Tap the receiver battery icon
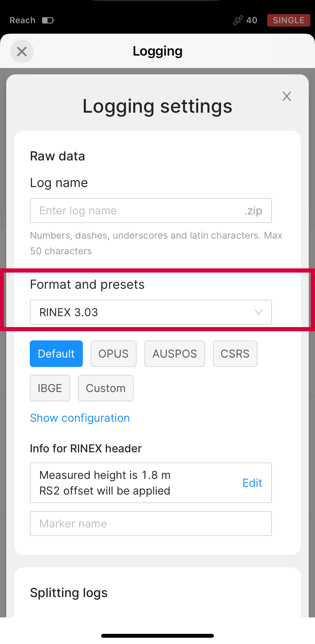This screenshot has height=644, width=315. click(48, 20)
